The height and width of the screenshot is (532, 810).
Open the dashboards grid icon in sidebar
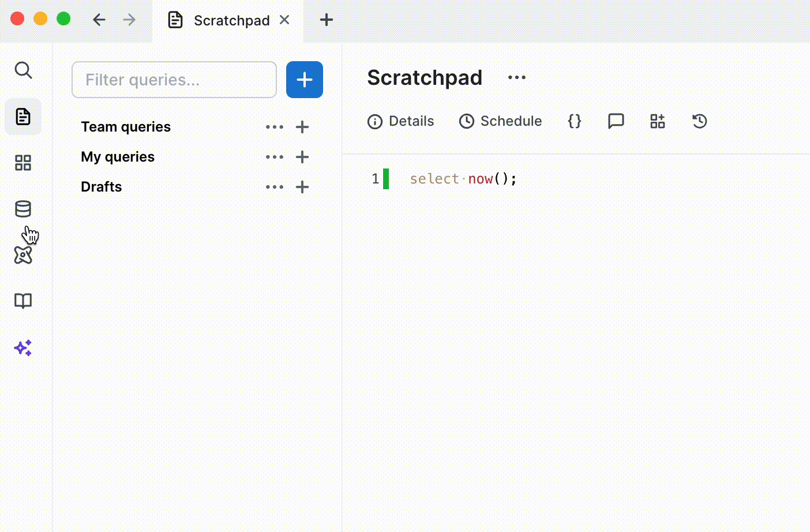click(x=23, y=163)
